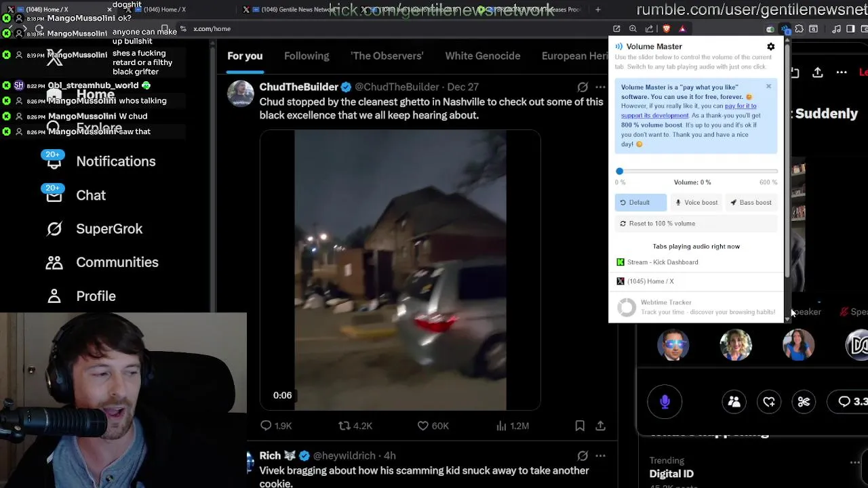The image size is (868, 488).
Task: Open the music note media control icon
Action: click(836, 28)
